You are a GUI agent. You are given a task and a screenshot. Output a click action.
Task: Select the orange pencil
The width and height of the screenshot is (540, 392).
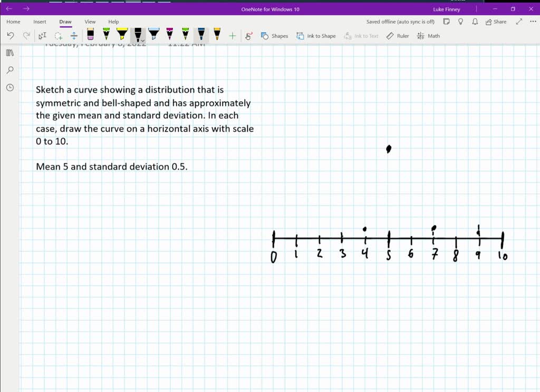click(x=217, y=34)
